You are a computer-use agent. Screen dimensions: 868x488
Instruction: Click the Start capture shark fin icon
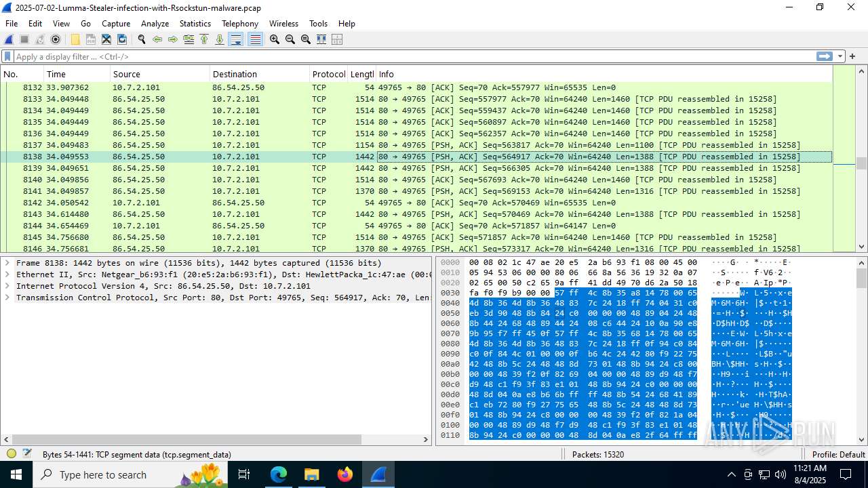(x=9, y=39)
